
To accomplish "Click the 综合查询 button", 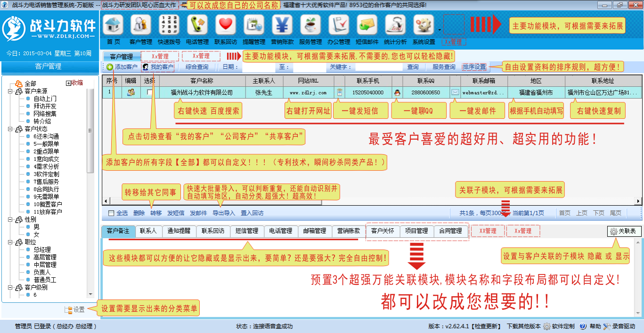I will pos(197,67).
